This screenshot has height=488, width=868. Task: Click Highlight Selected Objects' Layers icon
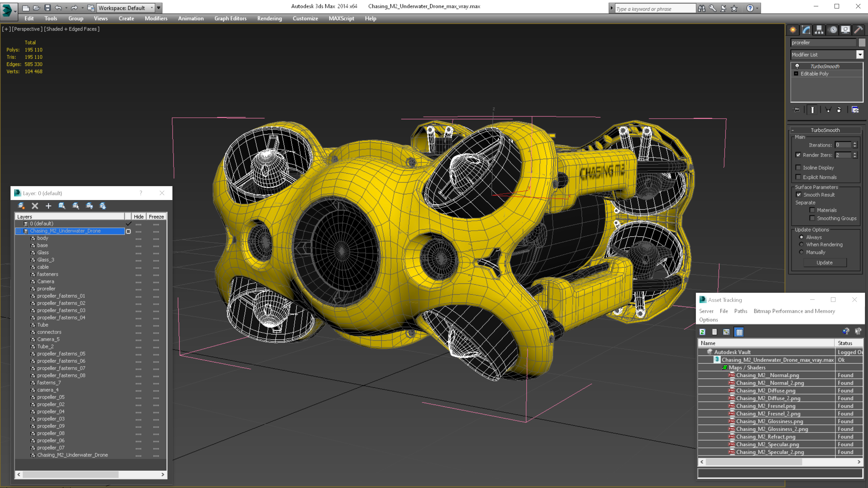(x=75, y=206)
